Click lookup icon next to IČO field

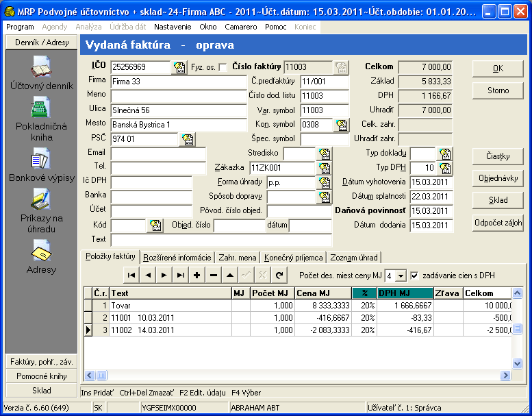[179, 67]
